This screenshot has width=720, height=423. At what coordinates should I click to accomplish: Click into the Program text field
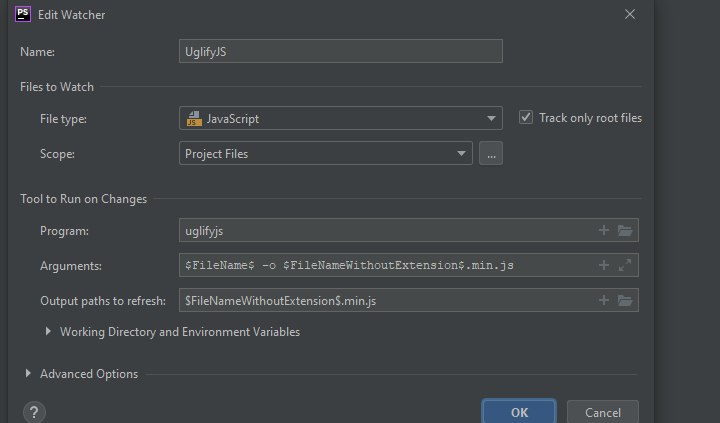tap(385, 231)
